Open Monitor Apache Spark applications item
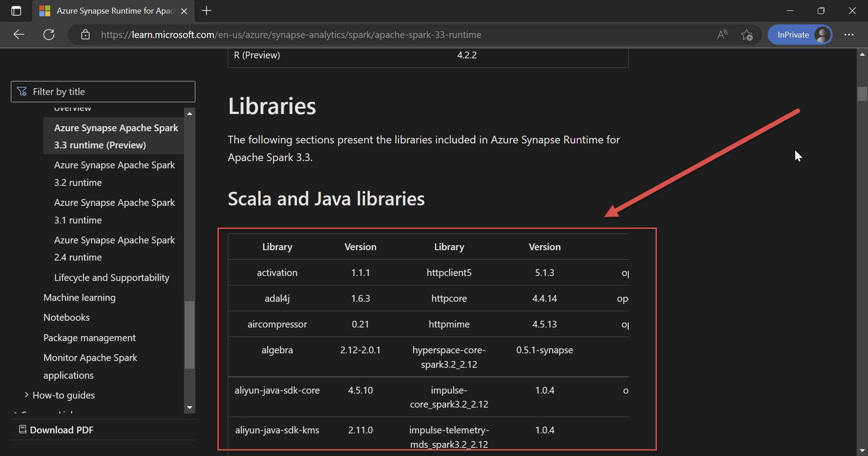This screenshot has width=868, height=456. [x=90, y=366]
